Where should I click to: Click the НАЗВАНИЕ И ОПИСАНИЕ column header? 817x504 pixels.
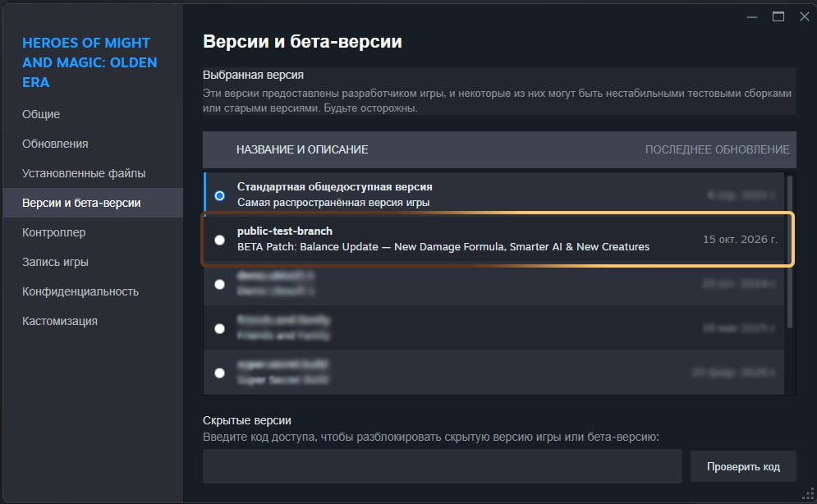[x=302, y=150]
